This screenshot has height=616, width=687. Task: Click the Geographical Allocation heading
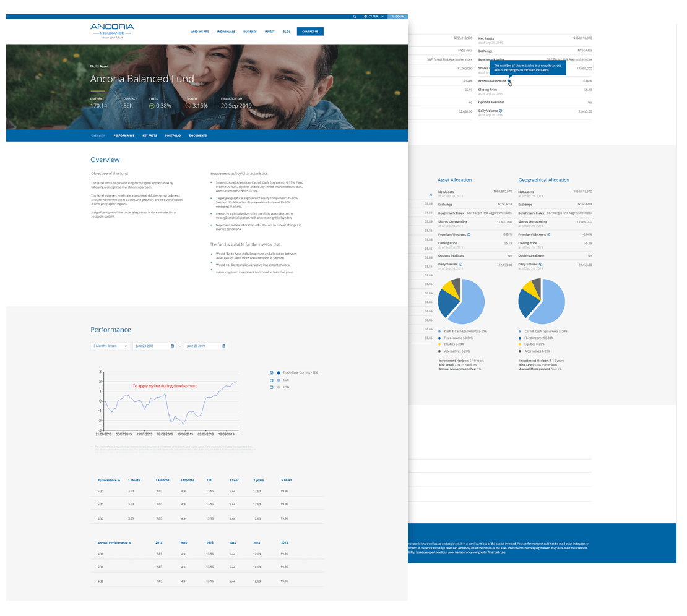tap(544, 180)
